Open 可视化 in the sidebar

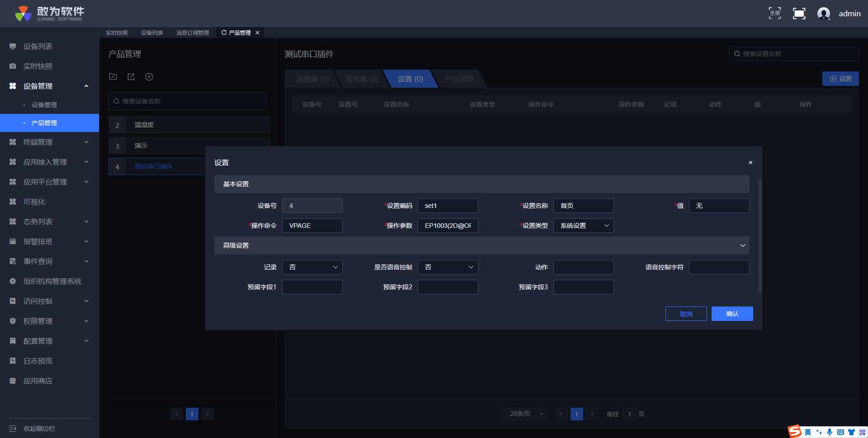pos(34,202)
